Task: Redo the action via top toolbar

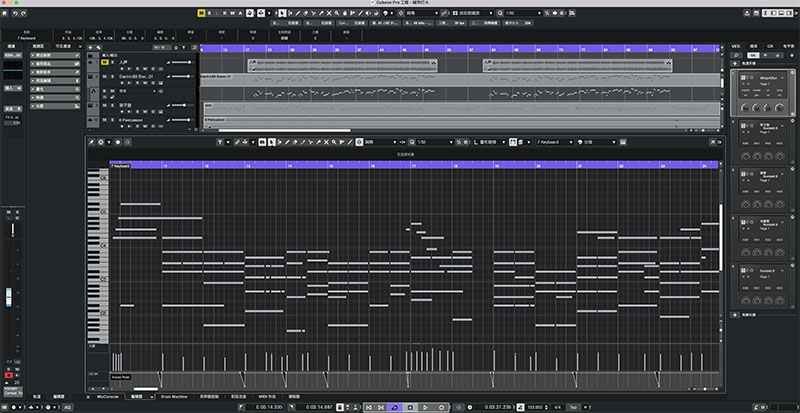Action: (23, 13)
